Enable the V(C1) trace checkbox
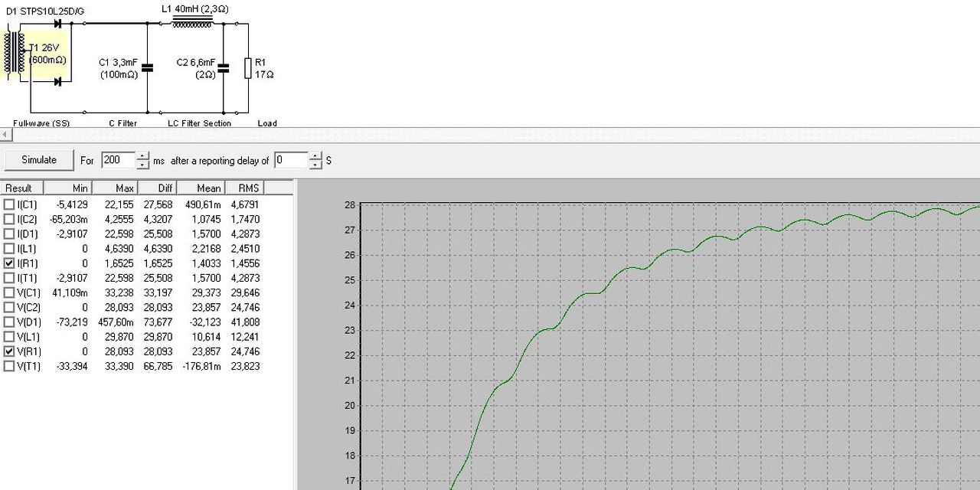The image size is (980, 490). 9,292
